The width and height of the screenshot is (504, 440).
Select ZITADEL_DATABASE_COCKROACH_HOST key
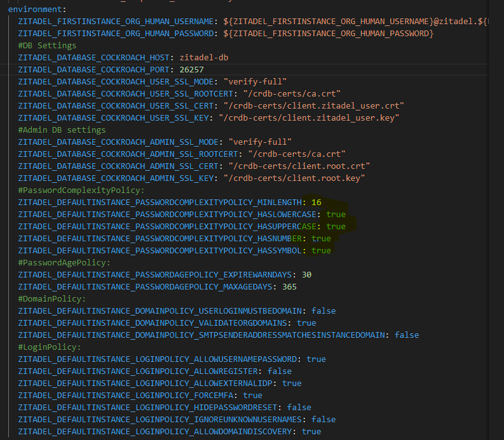(93, 58)
